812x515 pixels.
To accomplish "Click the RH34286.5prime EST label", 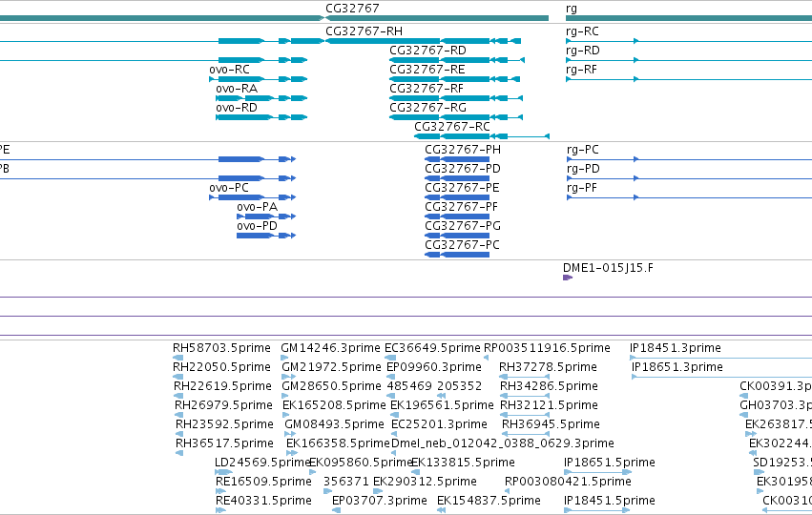I will tap(549, 386).
